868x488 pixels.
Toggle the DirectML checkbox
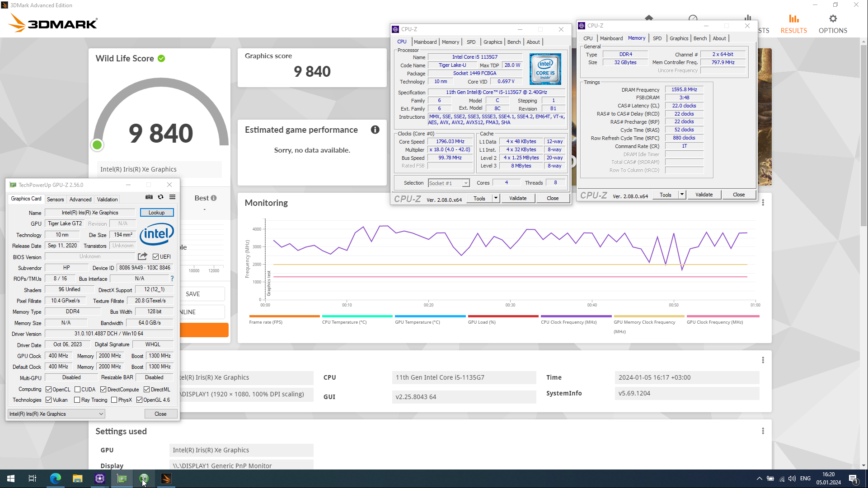(147, 390)
